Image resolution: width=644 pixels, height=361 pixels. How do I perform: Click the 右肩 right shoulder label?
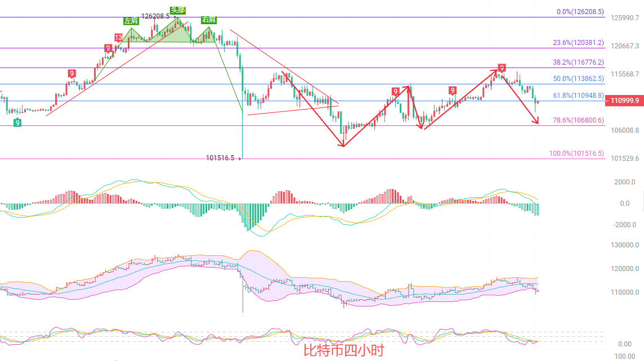(x=208, y=20)
